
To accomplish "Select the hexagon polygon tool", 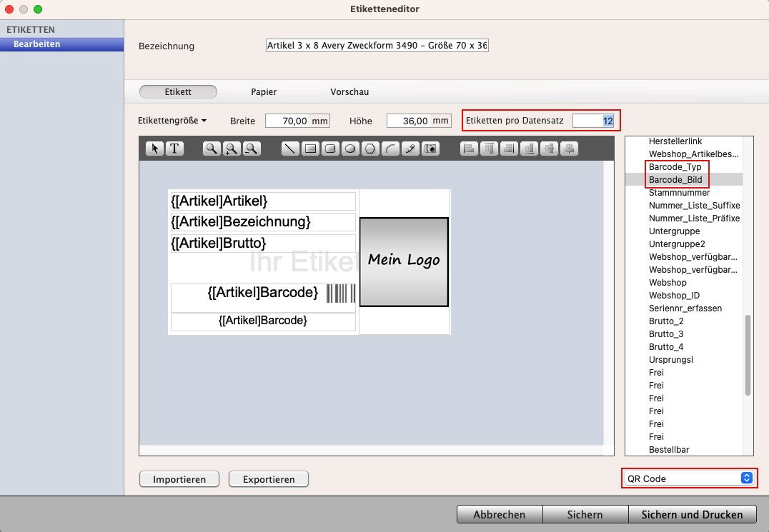I will [x=370, y=149].
